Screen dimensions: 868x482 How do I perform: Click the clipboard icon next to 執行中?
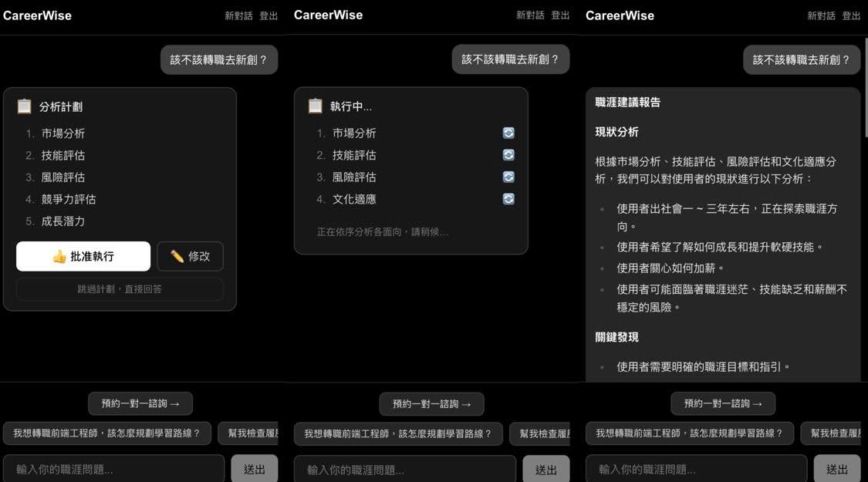point(316,106)
